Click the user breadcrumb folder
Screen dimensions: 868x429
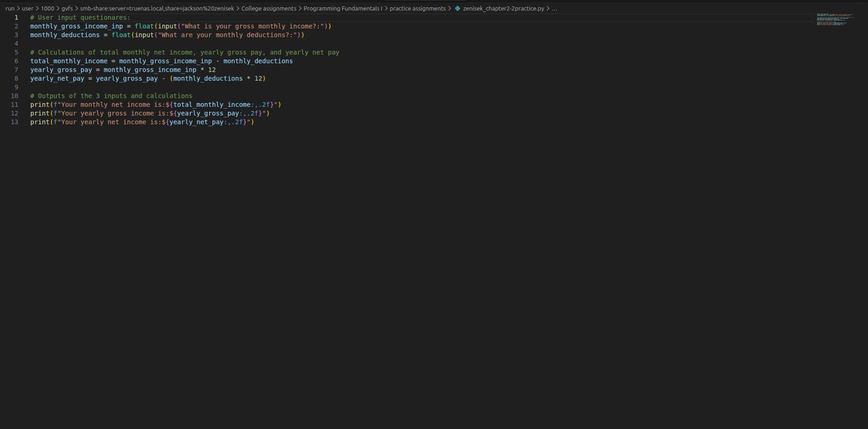[28, 8]
